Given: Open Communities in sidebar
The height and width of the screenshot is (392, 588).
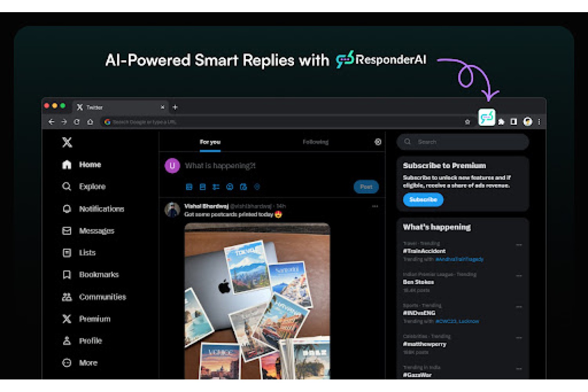Looking at the screenshot, I should [x=94, y=297].
